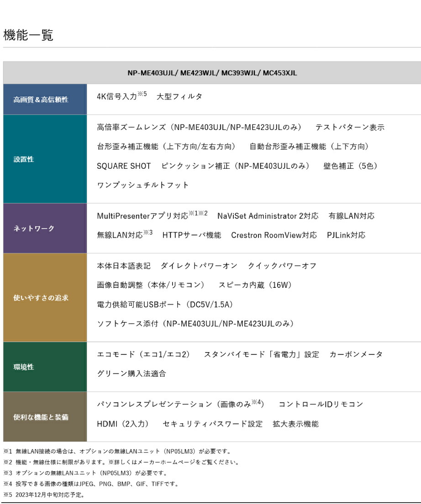Click HTTPサーバ機能 entry
Image resolution: width=421 pixels, height=504 pixels.
pyautogui.click(x=192, y=235)
